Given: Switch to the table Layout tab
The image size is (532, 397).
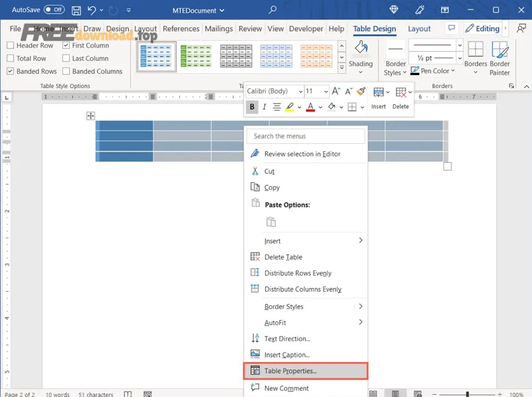Looking at the screenshot, I should pos(419,29).
